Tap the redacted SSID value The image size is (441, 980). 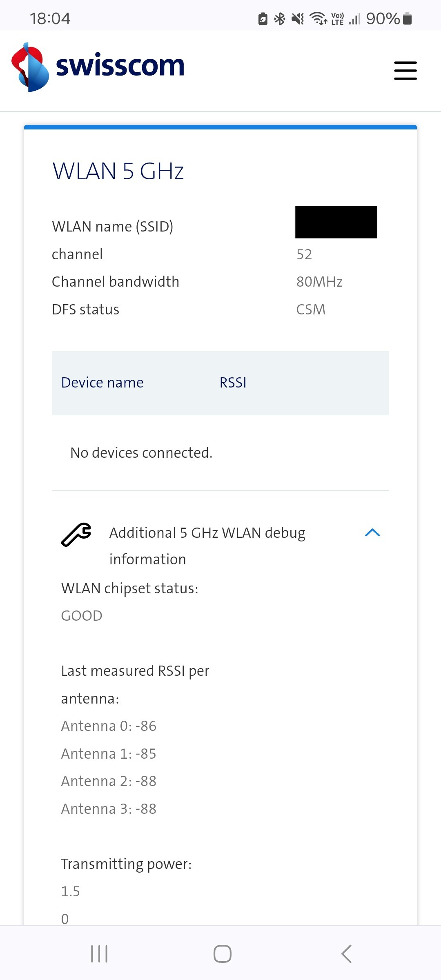336,222
